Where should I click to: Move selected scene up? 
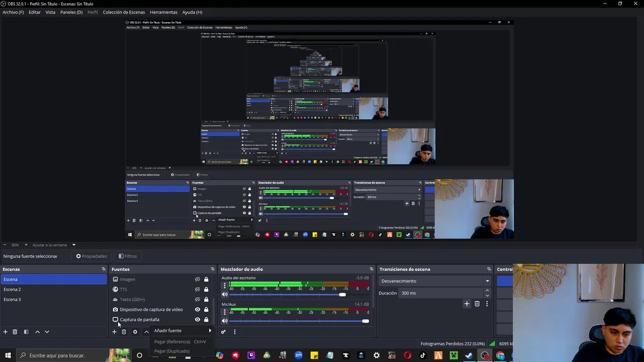(37, 332)
